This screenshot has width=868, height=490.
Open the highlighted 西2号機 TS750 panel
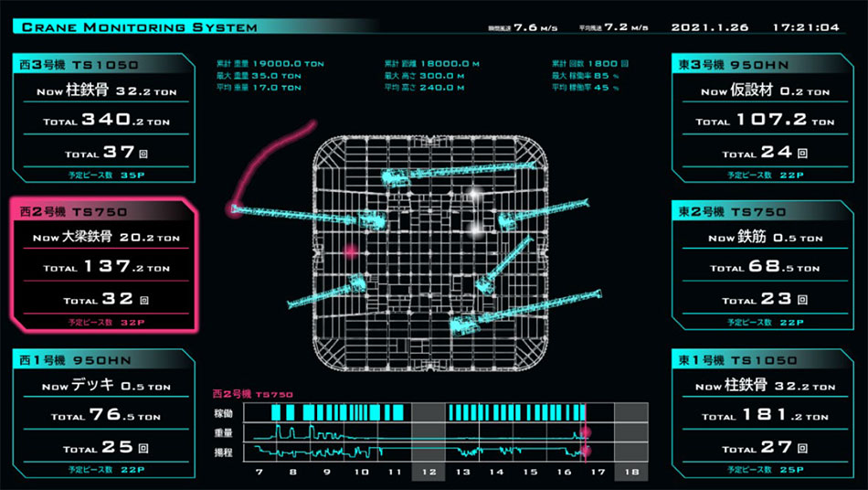point(104,265)
